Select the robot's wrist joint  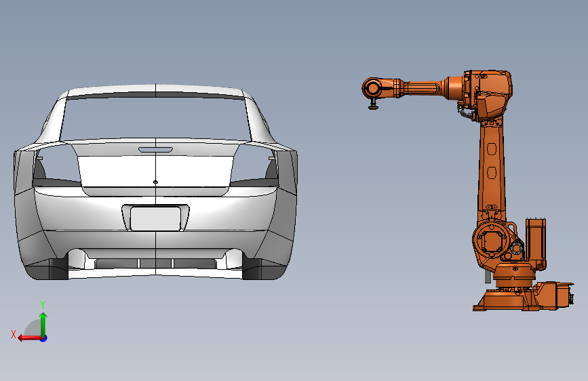pyautogui.click(x=373, y=89)
